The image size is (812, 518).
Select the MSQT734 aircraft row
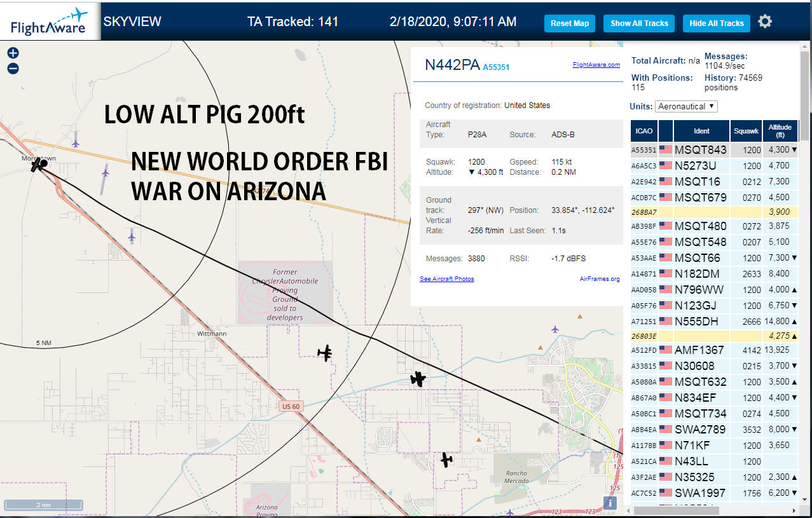(x=714, y=414)
